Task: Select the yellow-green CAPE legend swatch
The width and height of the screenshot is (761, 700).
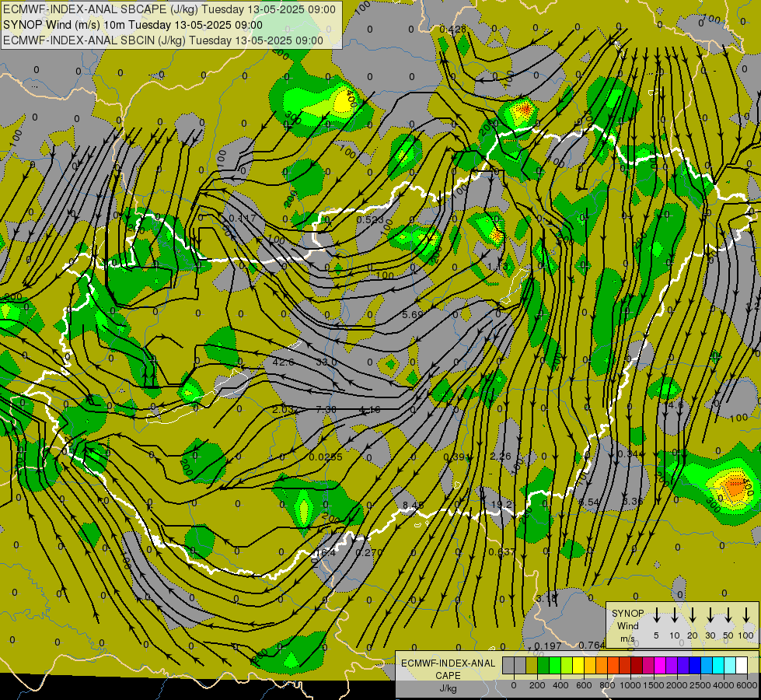Action: pos(567,665)
